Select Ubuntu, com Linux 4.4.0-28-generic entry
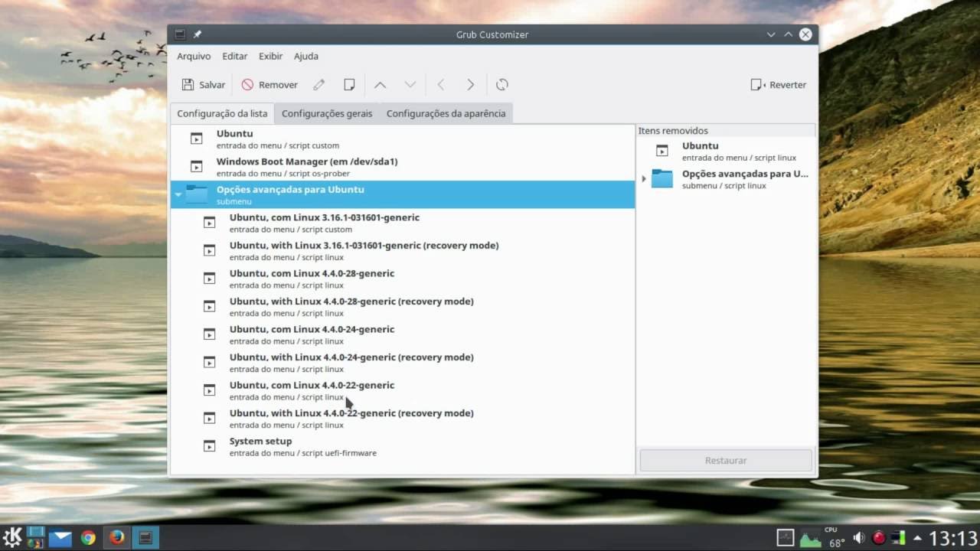This screenshot has width=980, height=551. click(403, 279)
